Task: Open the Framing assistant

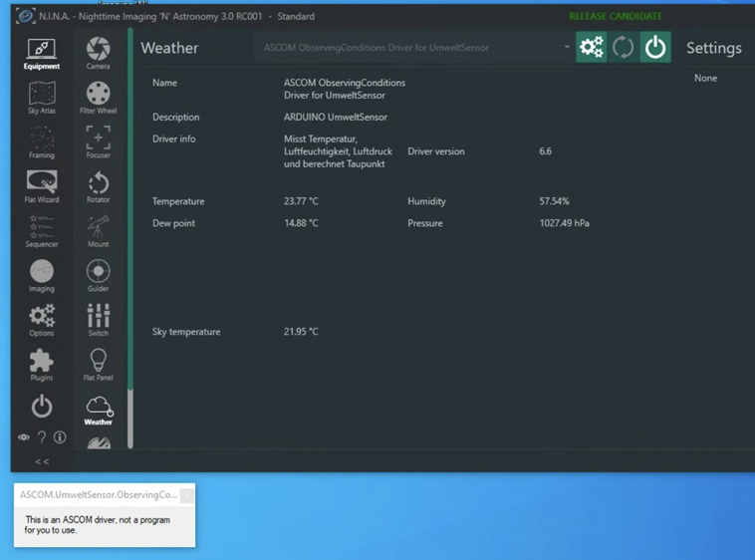Action: [42, 141]
